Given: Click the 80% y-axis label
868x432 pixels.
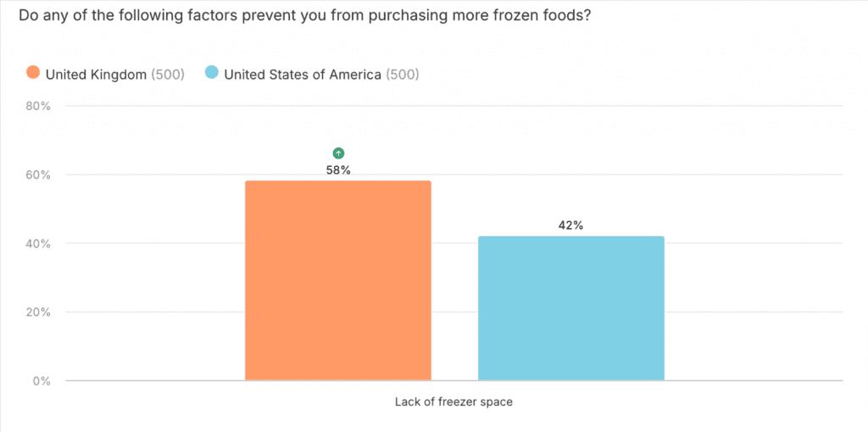Looking at the screenshot, I should coord(39,107).
